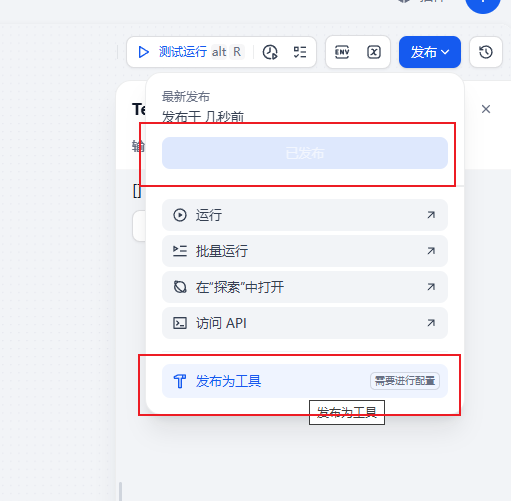Viewport: 511px width, 501px height.
Task: Open version history clock icon
Action: pos(486,52)
